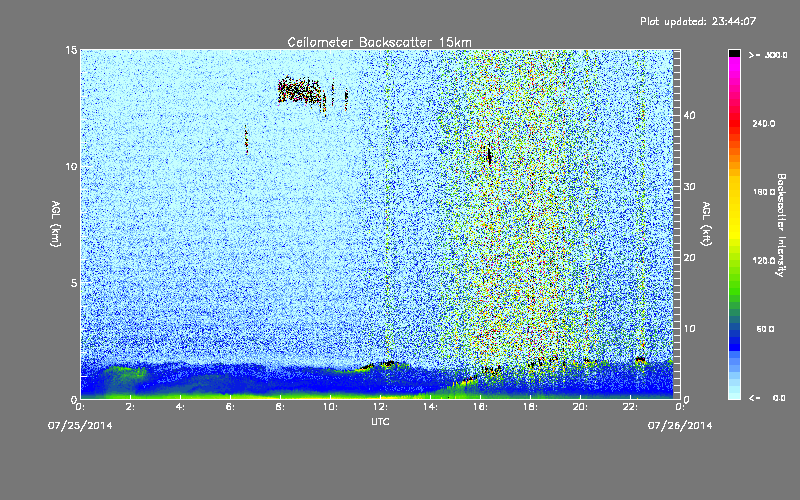Click the '6:' hour tick label
The height and width of the screenshot is (500, 800).
click(x=230, y=407)
